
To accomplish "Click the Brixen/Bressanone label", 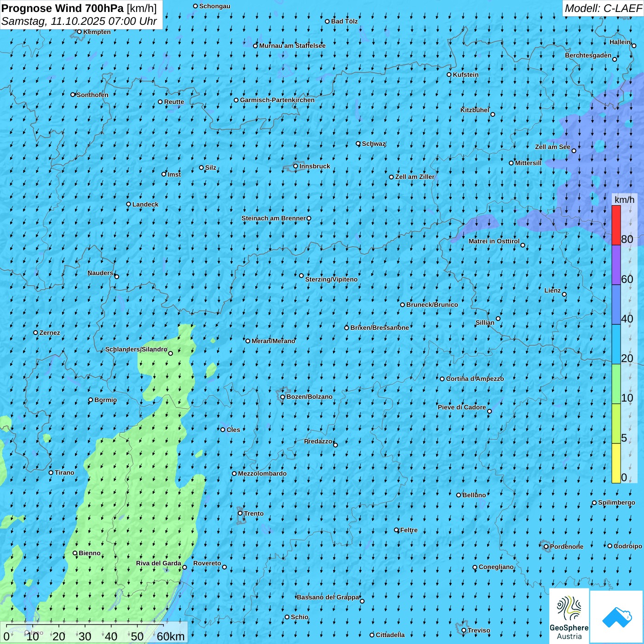I will [379, 328].
